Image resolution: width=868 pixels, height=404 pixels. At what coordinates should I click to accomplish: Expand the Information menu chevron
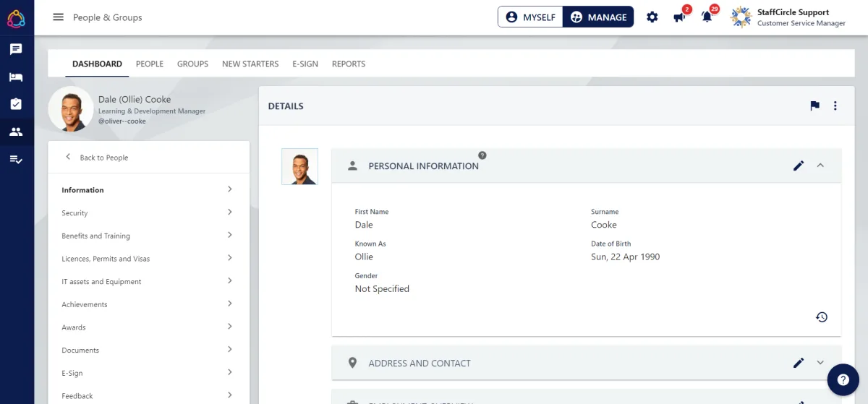coord(230,189)
